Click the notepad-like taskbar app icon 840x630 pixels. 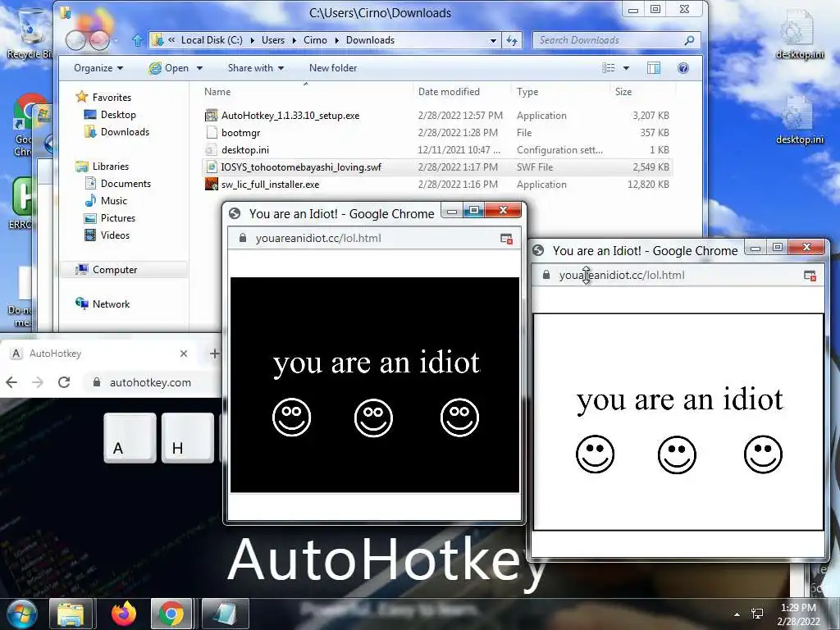(225, 614)
